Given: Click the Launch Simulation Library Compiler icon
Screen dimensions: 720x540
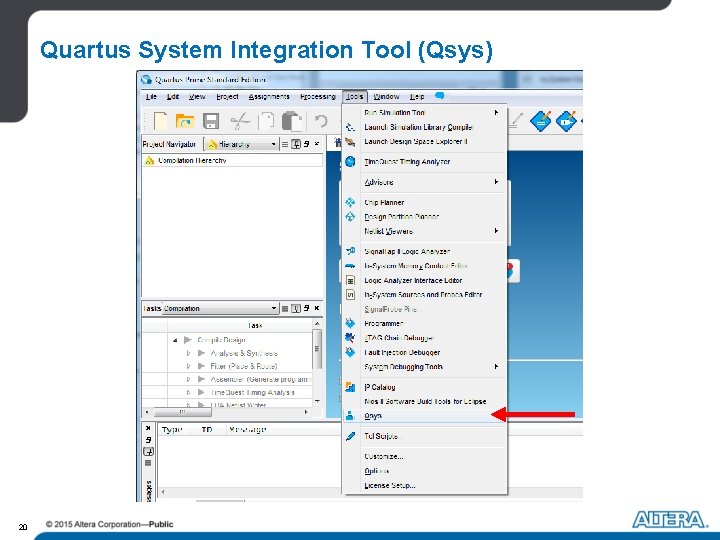Looking at the screenshot, I should (x=350, y=127).
